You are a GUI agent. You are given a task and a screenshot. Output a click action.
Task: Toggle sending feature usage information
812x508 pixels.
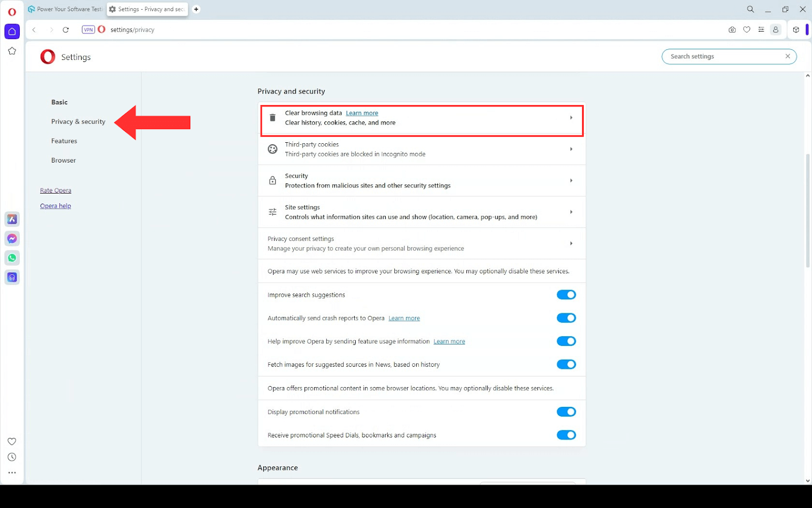click(x=566, y=341)
